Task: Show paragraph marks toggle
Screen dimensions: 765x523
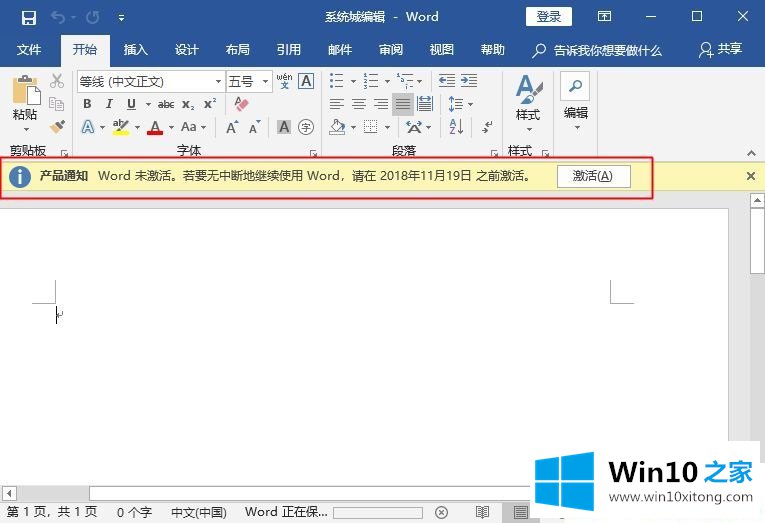Action: pos(487,127)
